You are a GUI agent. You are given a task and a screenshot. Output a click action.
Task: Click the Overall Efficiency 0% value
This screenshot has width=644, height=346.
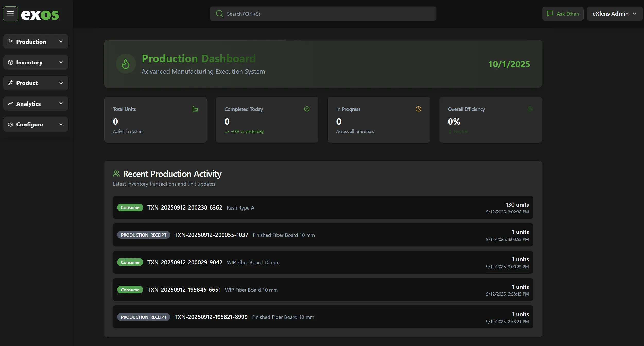(x=454, y=121)
